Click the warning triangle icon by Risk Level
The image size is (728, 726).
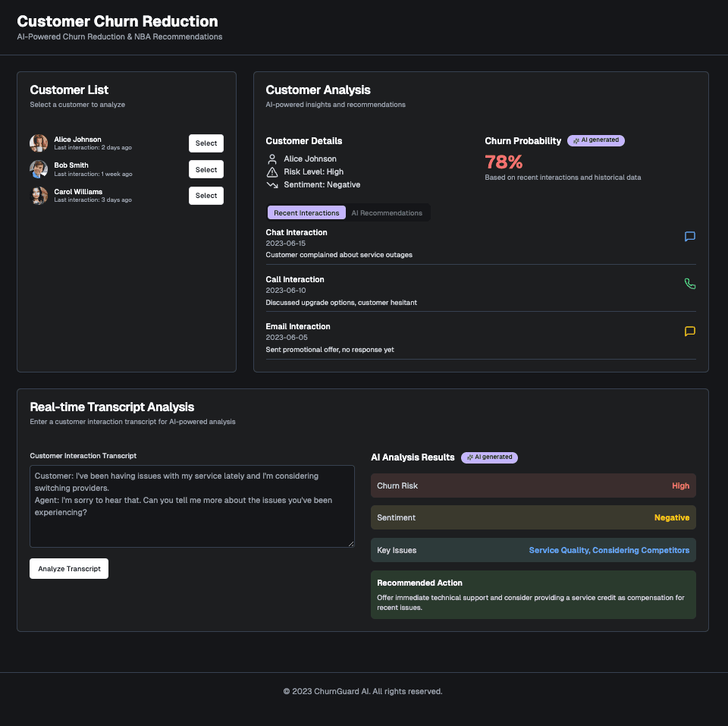click(x=272, y=172)
